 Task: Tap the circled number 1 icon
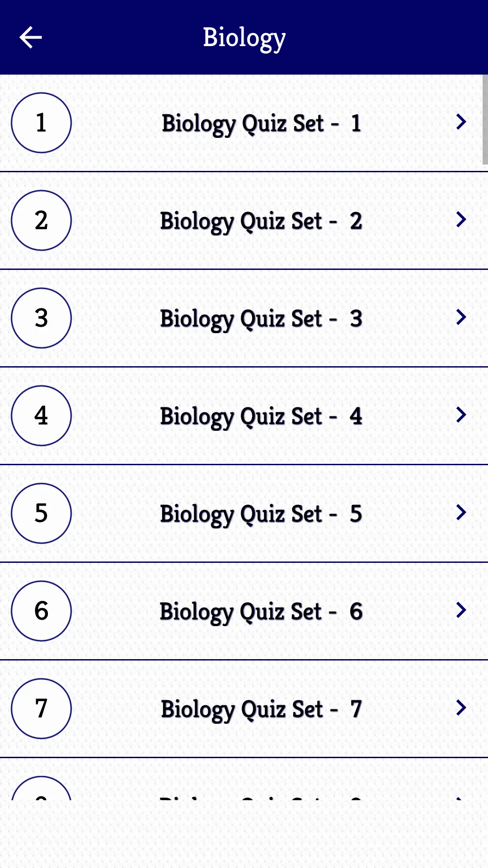(x=41, y=123)
